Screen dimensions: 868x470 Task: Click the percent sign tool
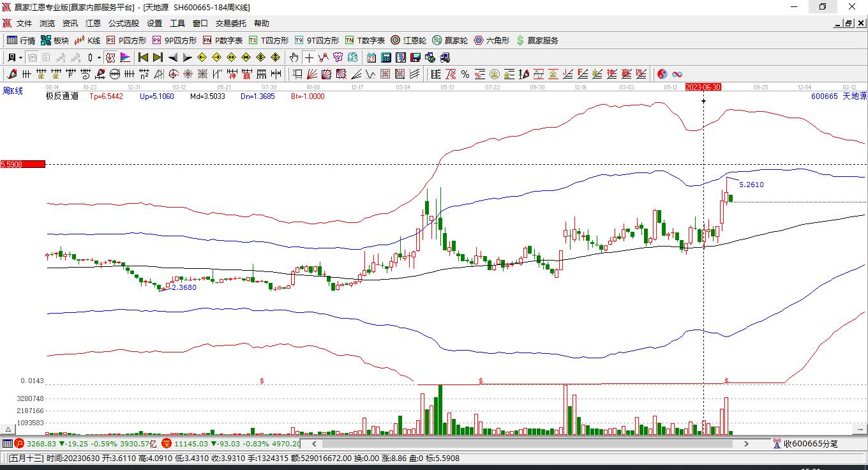coord(465,74)
